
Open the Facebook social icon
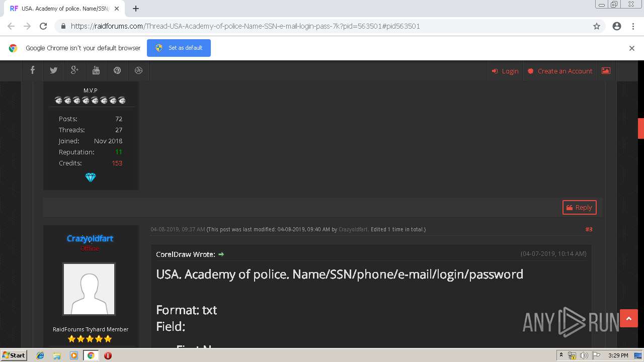(32, 70)
